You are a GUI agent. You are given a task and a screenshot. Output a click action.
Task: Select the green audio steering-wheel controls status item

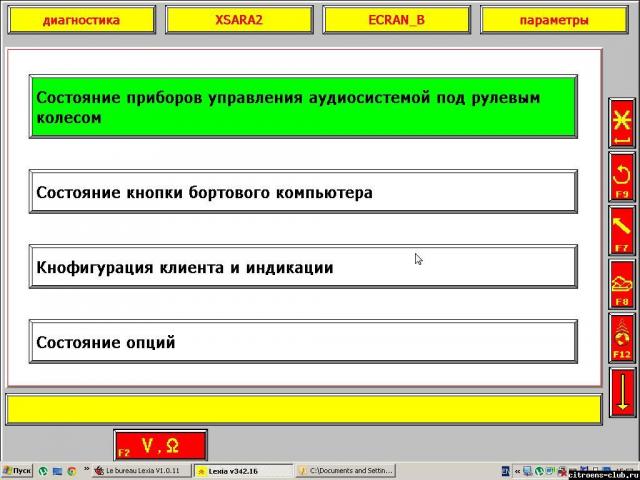click(x=303, y=107)
